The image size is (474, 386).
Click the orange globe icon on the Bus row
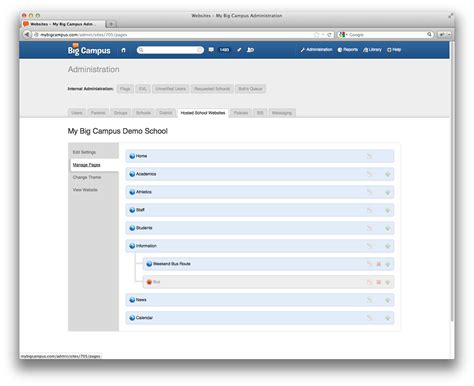(x=149, y=282)
